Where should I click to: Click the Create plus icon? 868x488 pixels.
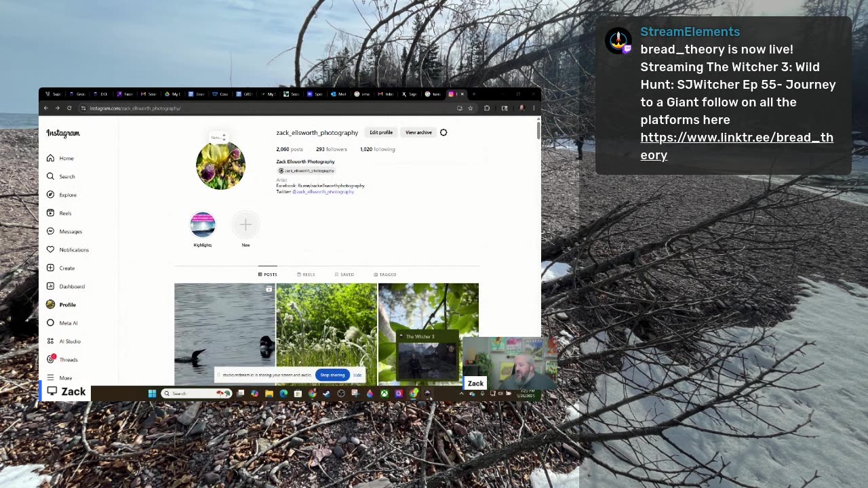pyautogui.click(x=50, y=268)
